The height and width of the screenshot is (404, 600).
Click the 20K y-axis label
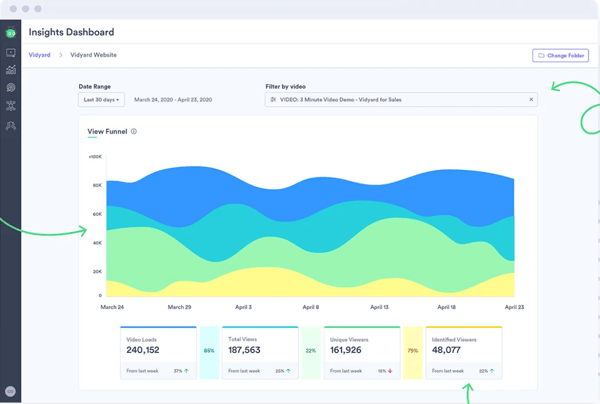point(97,271)
